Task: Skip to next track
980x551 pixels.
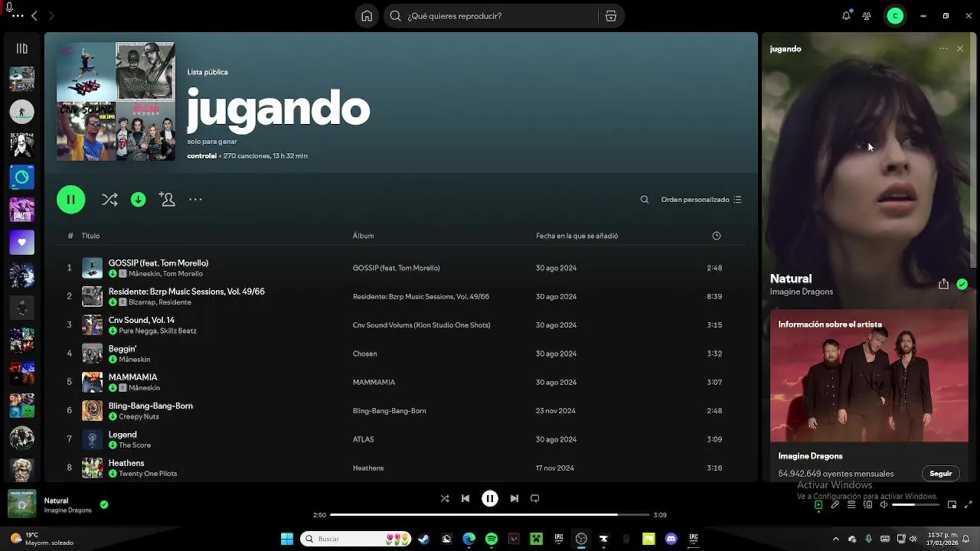Action: click(514, 498)
